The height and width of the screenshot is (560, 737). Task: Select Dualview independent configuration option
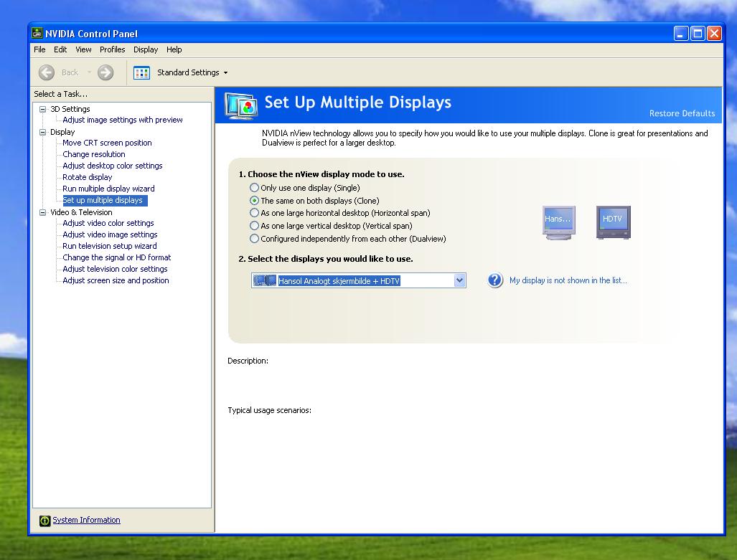(x=254, y=238)
